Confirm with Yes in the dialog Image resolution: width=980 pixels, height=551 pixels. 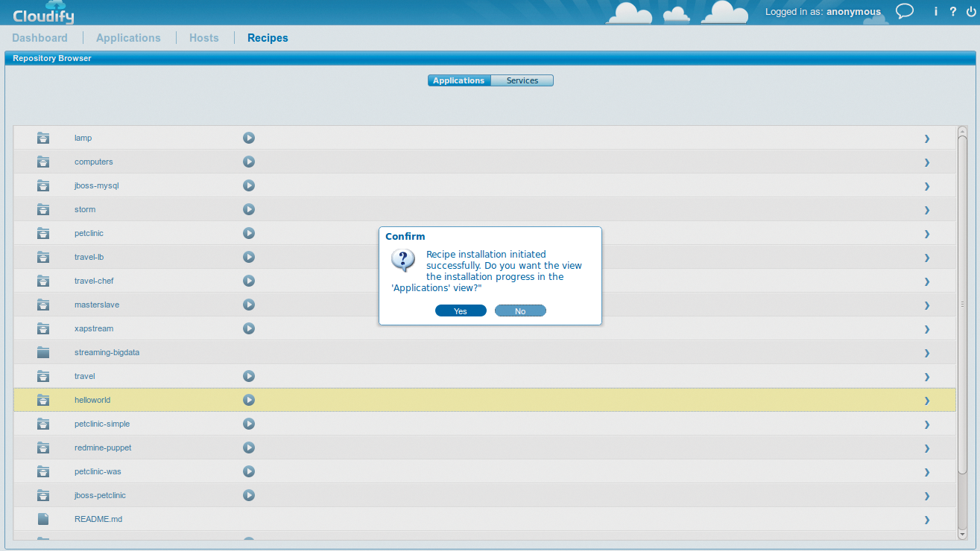[x=461, y=310]
